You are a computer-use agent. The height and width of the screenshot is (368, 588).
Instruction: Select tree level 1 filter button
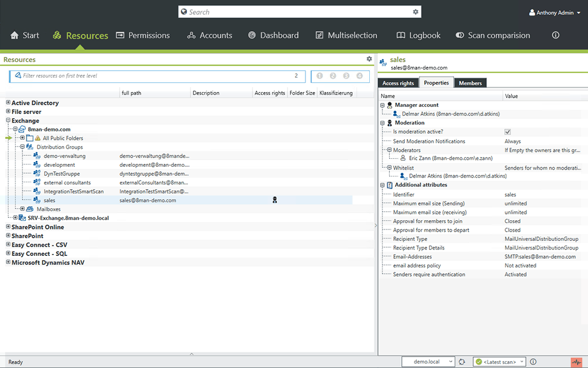(x=319, y=76)
